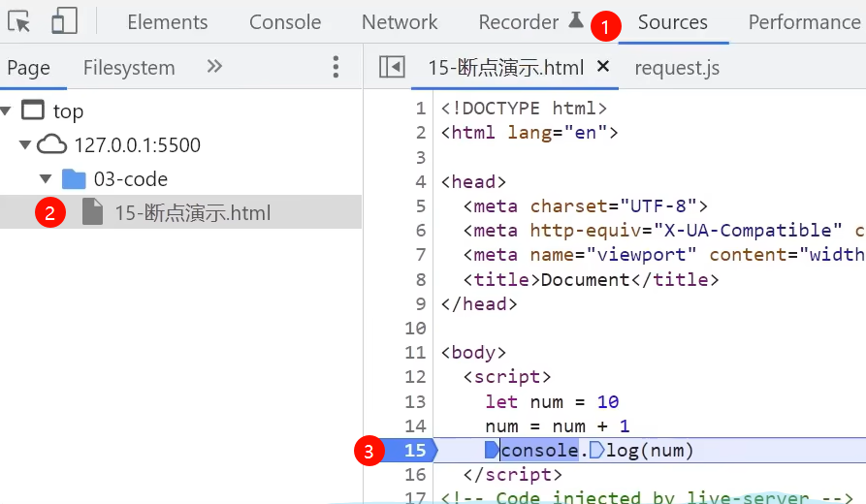Screen dimensions: 866x504
Task: Set a breakpoint on line number 12
Action: 415,377
